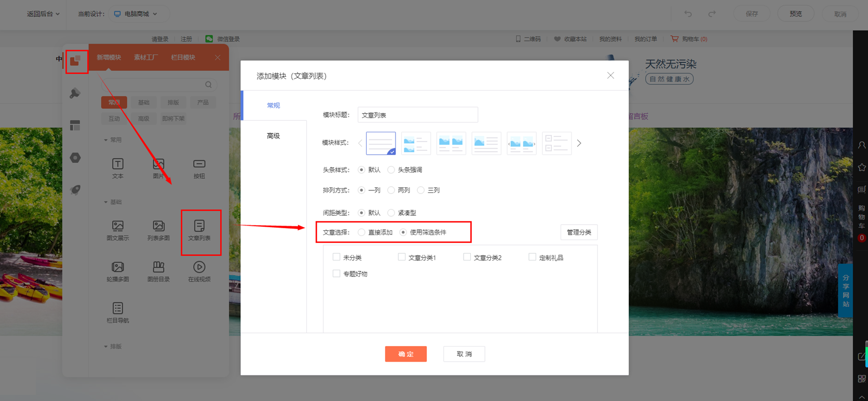Open the 电脑商城 design dropdown
868x401 pixels.
(136, 14)
